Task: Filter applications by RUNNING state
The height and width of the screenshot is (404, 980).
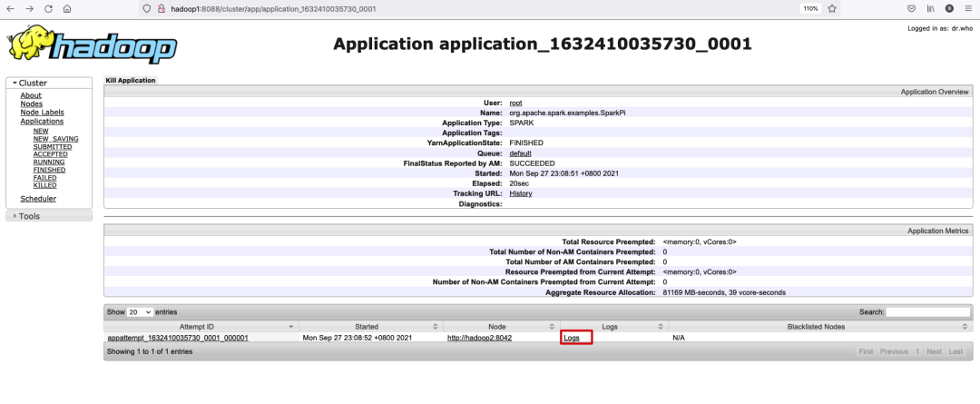Action: click(x=49, y=162)
